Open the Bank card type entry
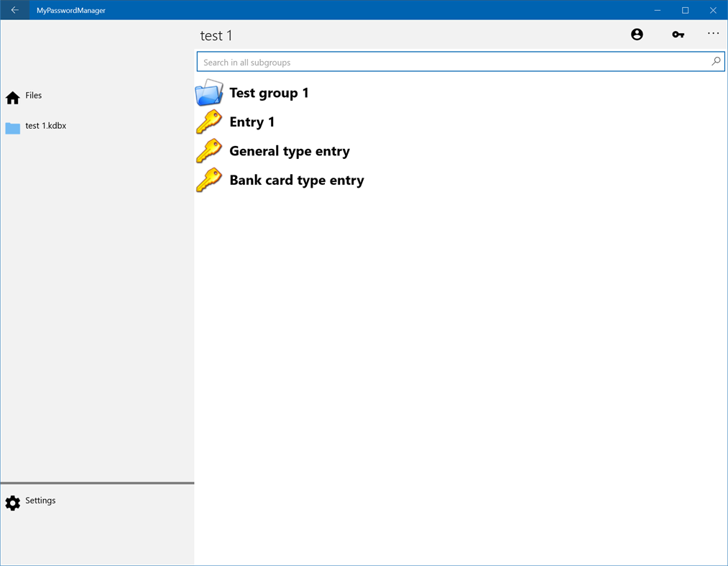 pos(296,181)
